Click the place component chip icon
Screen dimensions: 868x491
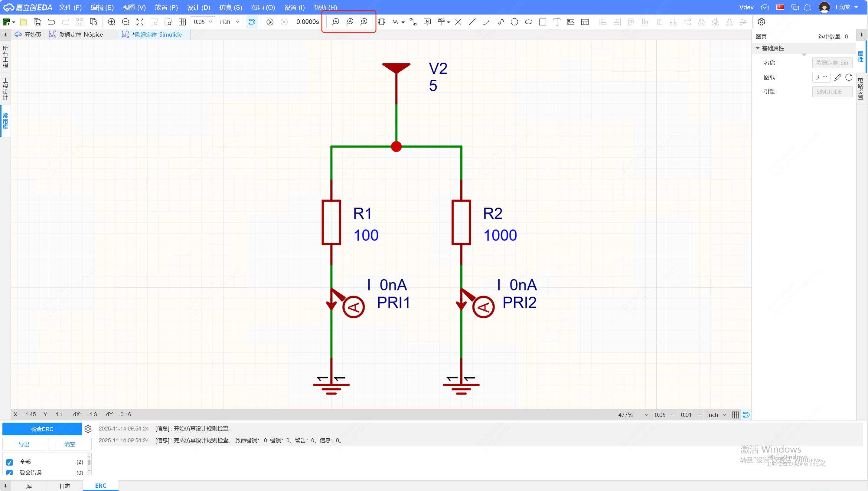click(382, 22)
